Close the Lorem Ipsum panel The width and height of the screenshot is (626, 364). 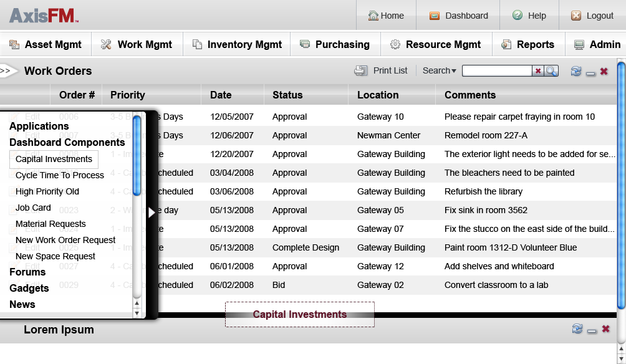click(x=605, y=329)
